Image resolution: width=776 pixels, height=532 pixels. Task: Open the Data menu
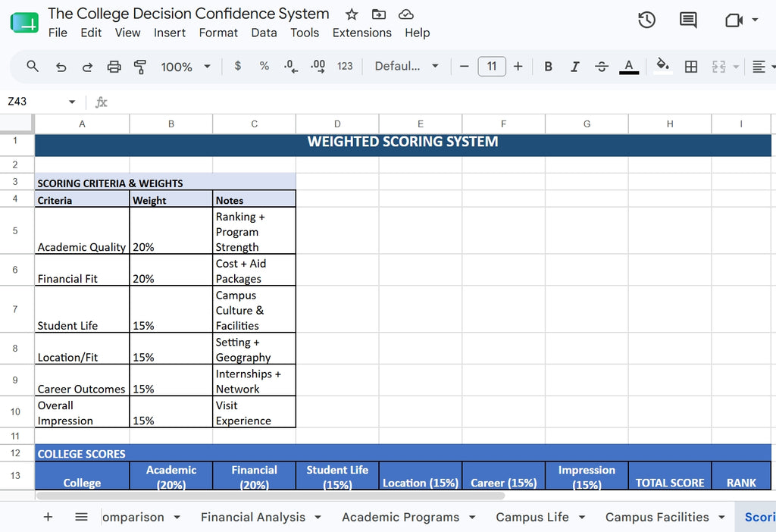(264, 33)
